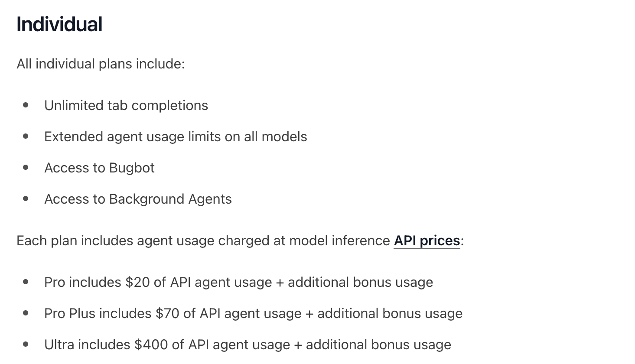This screenshot has width=635, height=364.
Task: Click bullet next to Access to Bugbot
Action: [x=26, y=167]
